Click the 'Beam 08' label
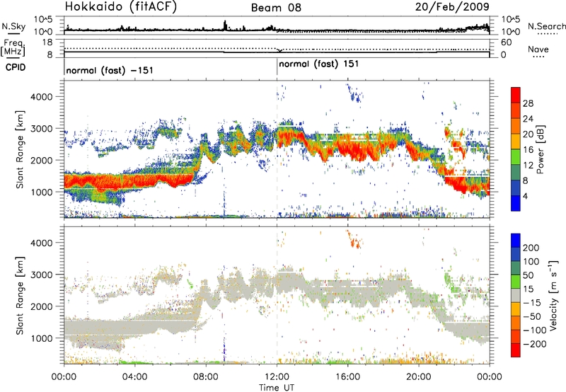The height and width of the screenshot is (392, 566). (276, 8)
